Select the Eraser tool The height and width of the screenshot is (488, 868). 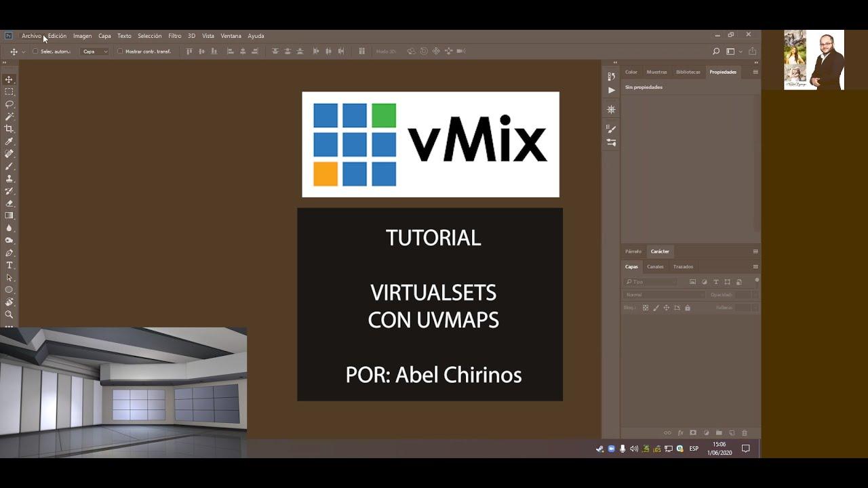pyautogui.click(x=9, y=203)
